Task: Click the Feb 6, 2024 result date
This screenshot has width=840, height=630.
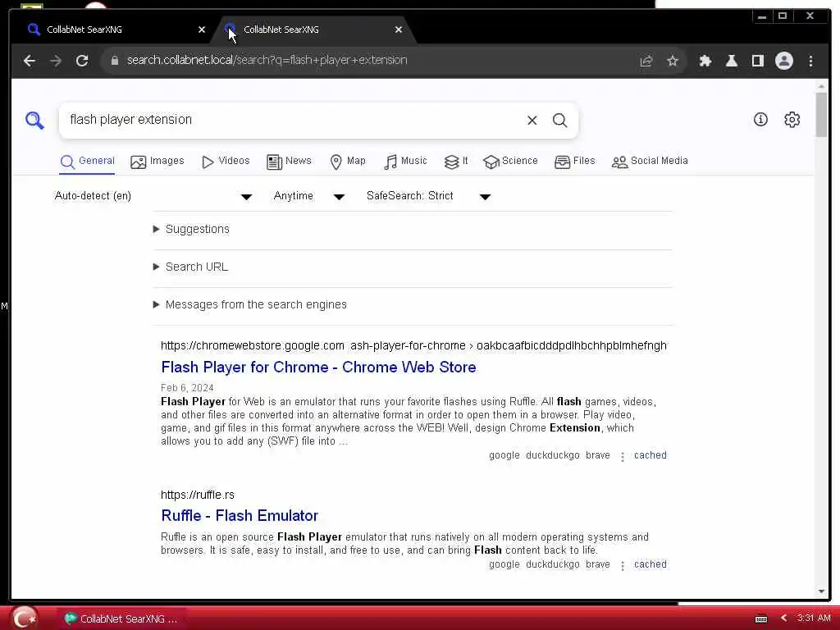Action: tap(187, 388)
